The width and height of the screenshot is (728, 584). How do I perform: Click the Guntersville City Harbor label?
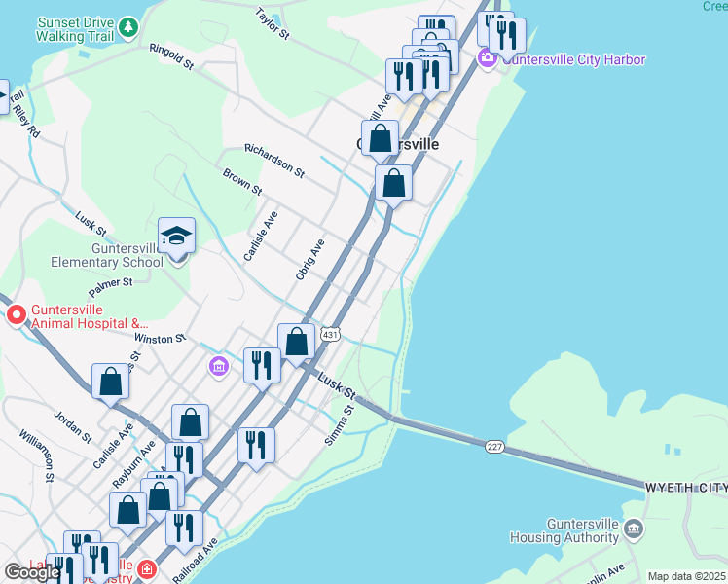(x=574, y=59)
